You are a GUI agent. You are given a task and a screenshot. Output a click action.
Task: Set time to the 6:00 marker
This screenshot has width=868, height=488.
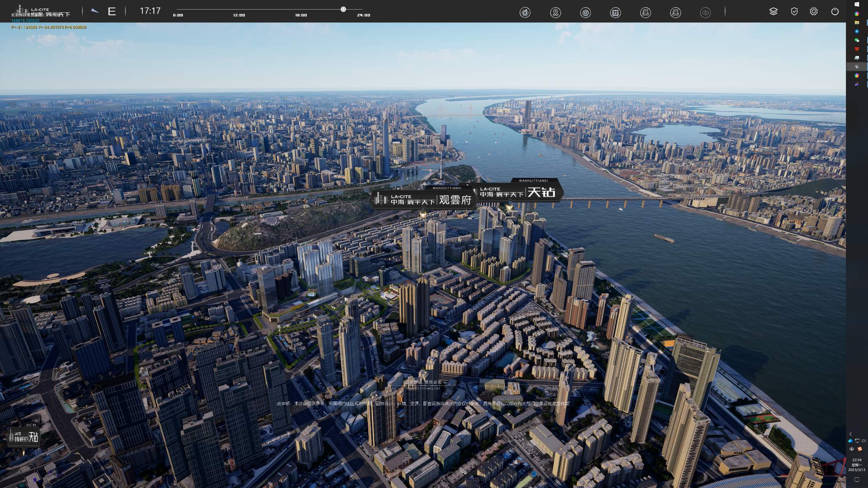pyautogui.click(x=178, y=15)
